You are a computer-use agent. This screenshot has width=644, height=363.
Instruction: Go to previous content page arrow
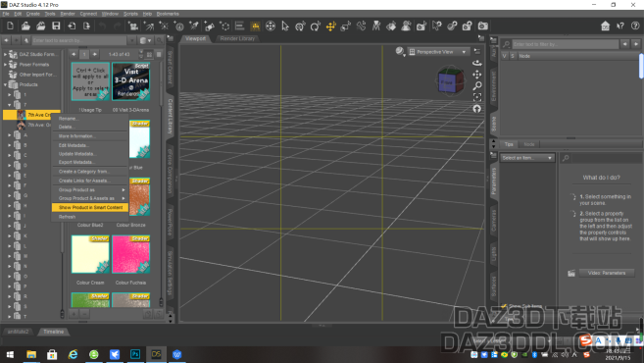pyautogui.click(x=74, y=54)
